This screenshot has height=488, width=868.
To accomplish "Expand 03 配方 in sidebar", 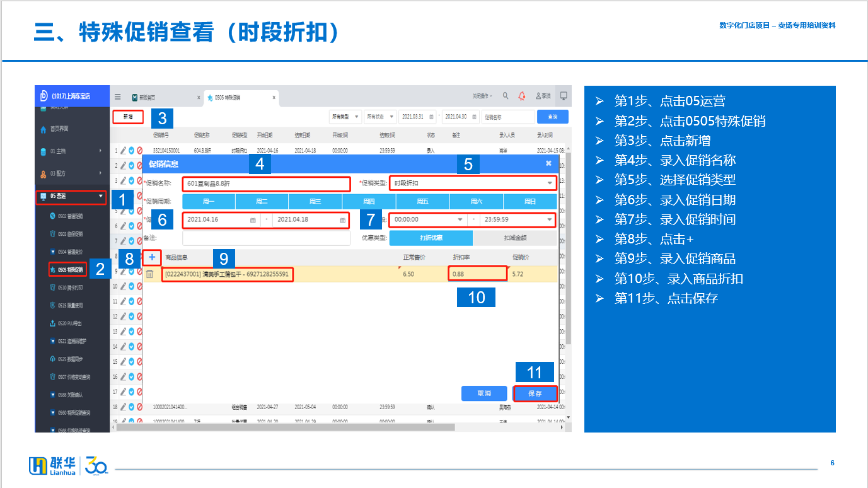I will [72, 173].
